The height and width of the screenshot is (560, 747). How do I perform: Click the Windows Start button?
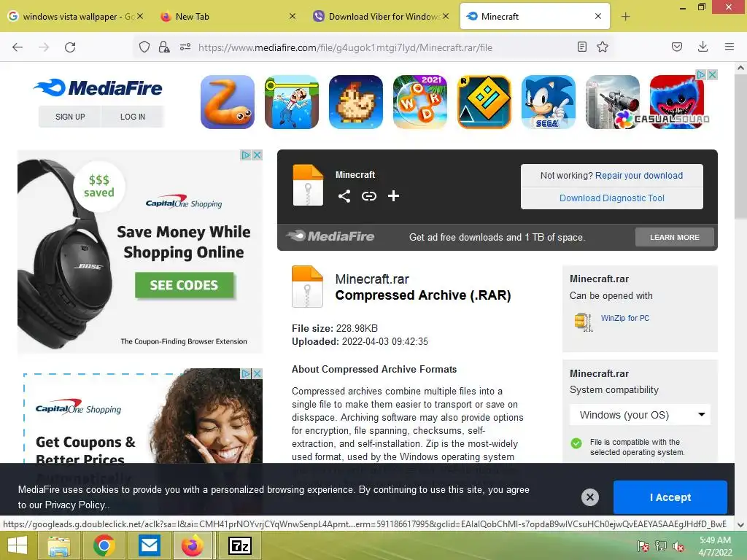18,545
